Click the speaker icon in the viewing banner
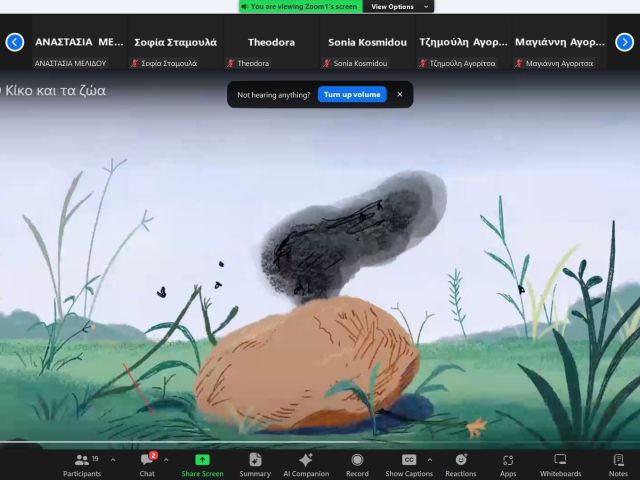This screenshot has width=640, height=480. click(244, 7)
